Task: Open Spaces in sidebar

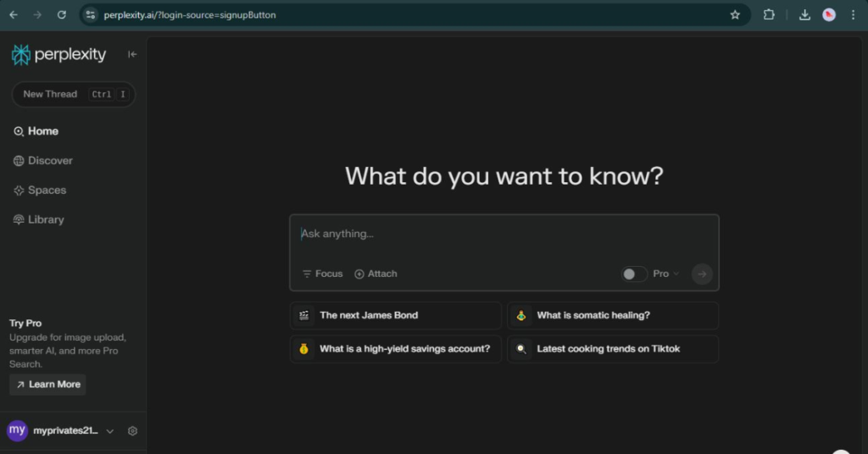Action: coord(40,191)
